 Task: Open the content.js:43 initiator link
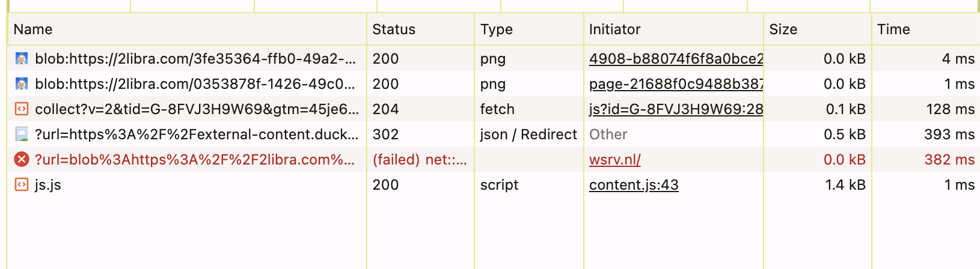click(x=634, y=185)
